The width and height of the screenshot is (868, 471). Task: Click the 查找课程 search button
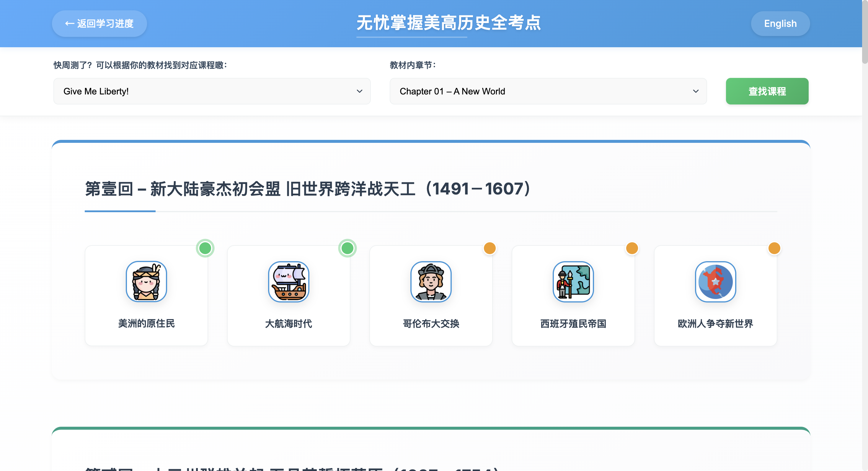(767, 91)
